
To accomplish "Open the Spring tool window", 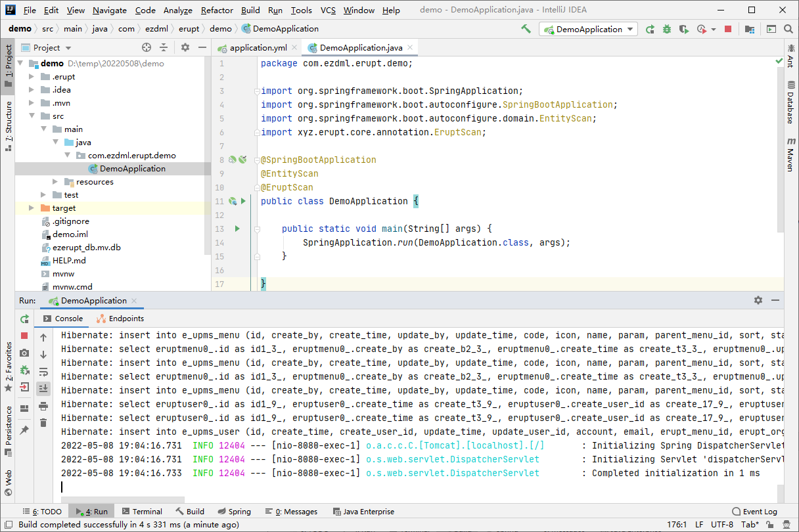I will 233,511.
